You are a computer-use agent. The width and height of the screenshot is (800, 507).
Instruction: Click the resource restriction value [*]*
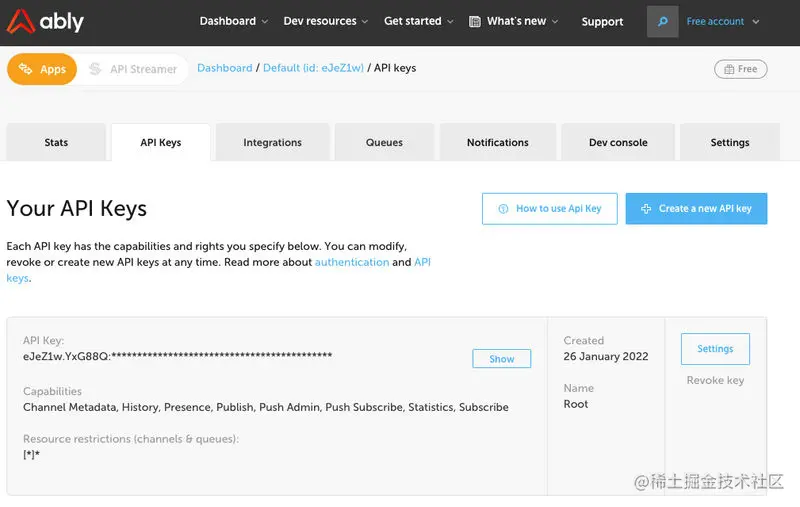(x=31, y=454)
